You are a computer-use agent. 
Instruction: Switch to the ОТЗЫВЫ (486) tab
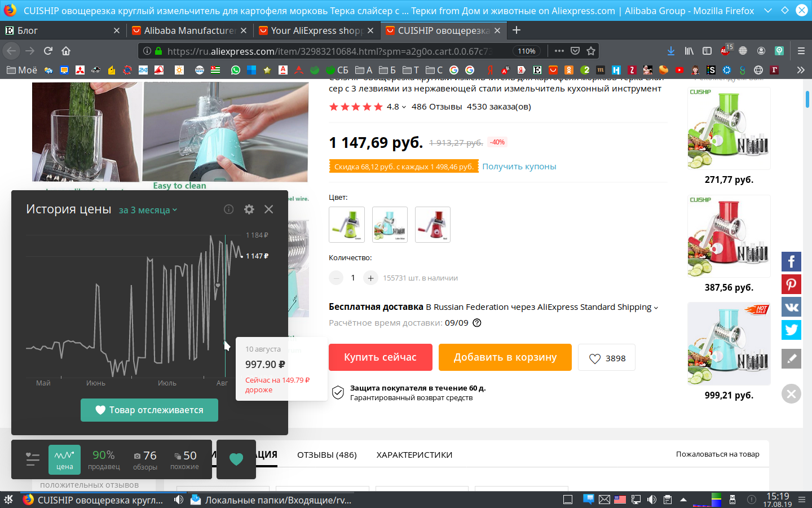tap(326, 455)
